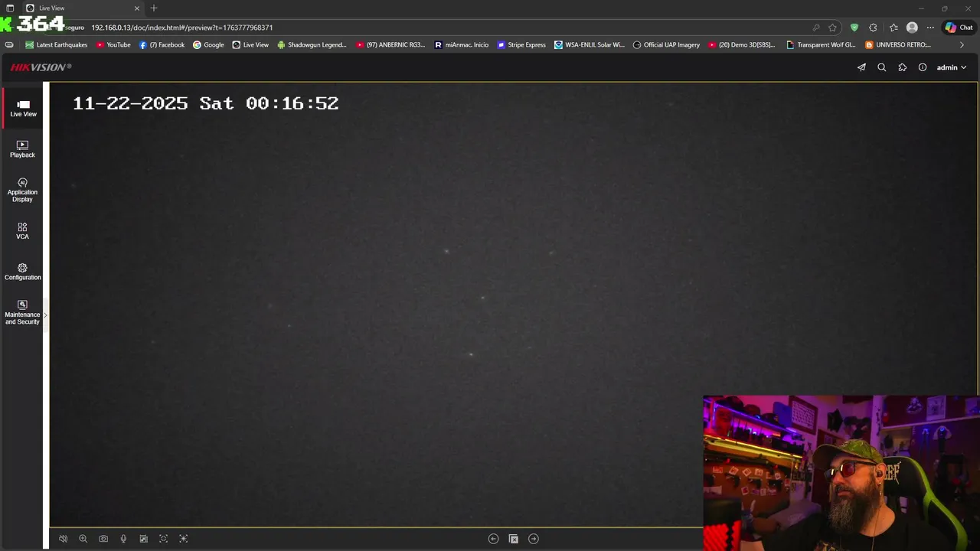Click the Hikvision logo
Viewport: 980px width, 551px height.
tap(41, 67)
